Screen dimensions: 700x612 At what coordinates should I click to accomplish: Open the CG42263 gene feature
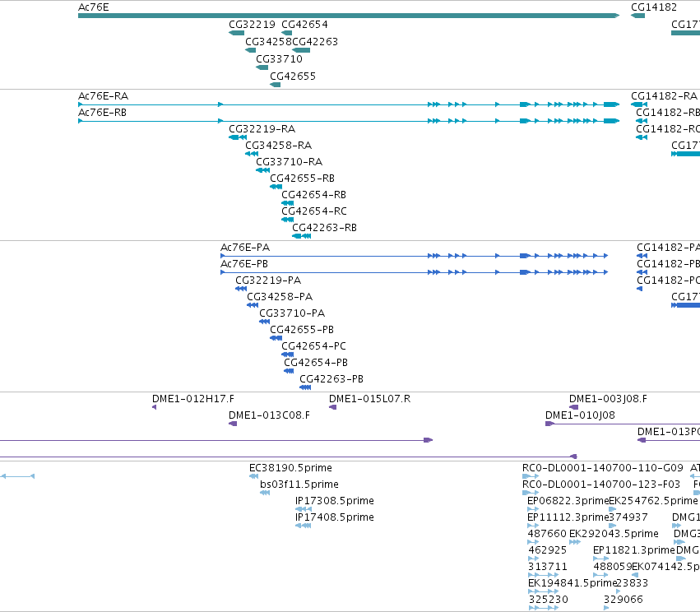[301, 50]
